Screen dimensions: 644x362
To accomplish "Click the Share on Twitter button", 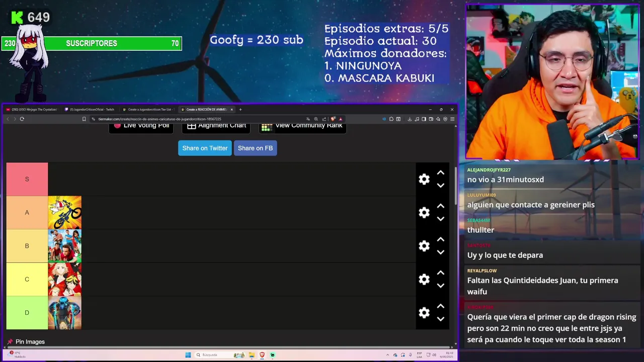I will click(205, 148).
